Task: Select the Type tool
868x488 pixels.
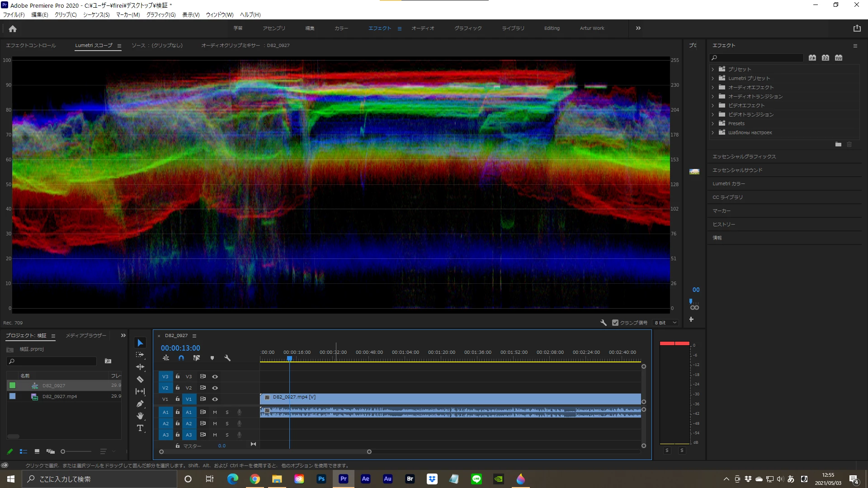Action: click(140, 428)
